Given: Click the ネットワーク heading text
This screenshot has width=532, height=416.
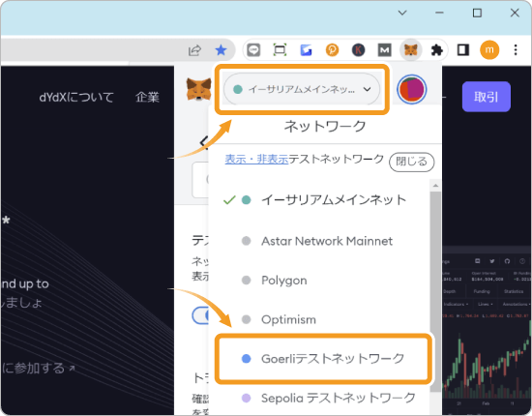Looking at the screenshot, I should [x=325, y=126].
